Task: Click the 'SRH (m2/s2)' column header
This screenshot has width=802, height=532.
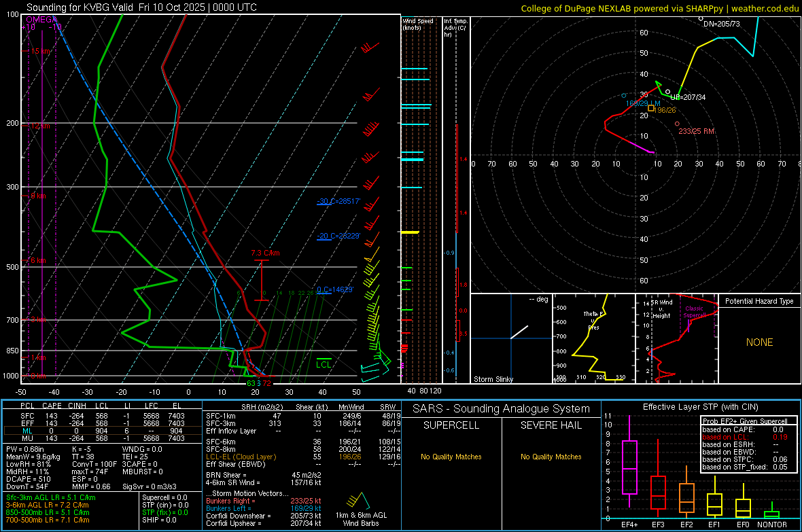Action: [262, 407]
